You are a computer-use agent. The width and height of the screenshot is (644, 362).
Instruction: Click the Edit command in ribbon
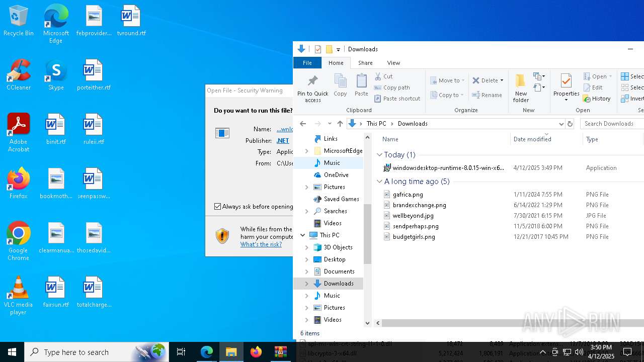(593, 87)
